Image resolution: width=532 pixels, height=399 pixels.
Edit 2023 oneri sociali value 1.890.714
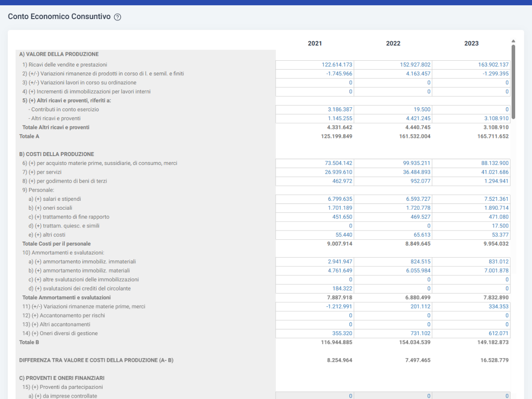tap(471, 208)
